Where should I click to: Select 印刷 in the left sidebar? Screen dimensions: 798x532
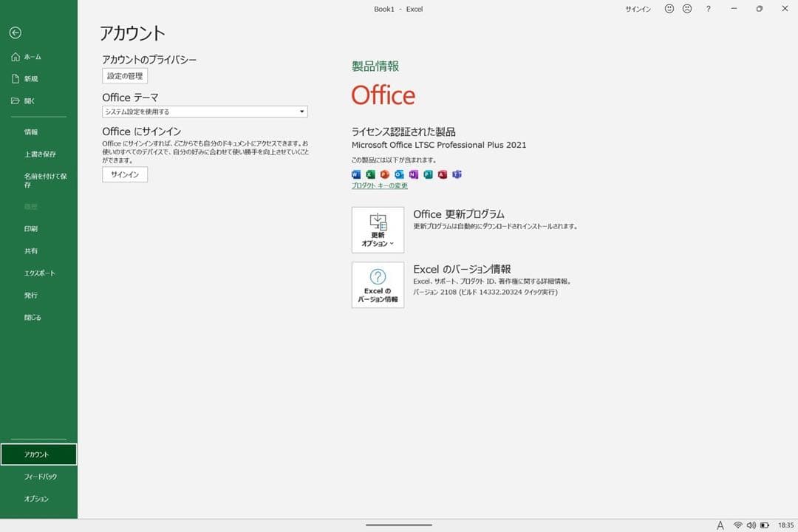tap(31, 228)
